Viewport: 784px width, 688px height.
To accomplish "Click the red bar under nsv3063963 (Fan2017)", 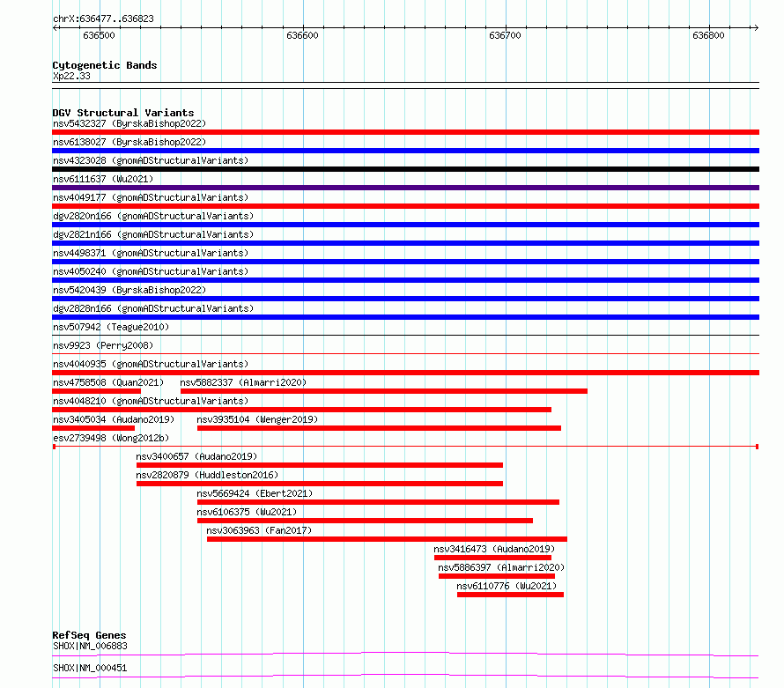I will tap(387, 539).
